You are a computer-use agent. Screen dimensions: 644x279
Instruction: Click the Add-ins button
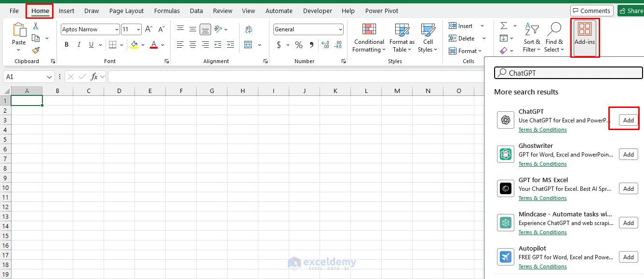tap(585, 38)
